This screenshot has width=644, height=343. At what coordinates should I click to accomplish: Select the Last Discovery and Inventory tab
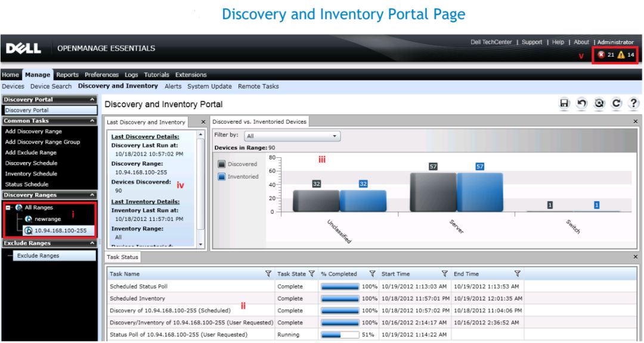[146, 122]
